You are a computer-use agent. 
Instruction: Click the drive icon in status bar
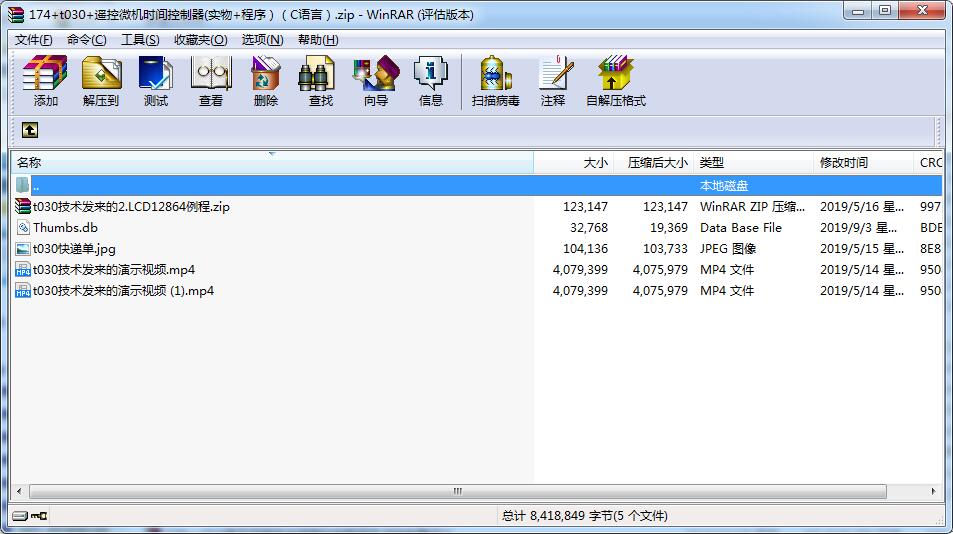point(19,516)
